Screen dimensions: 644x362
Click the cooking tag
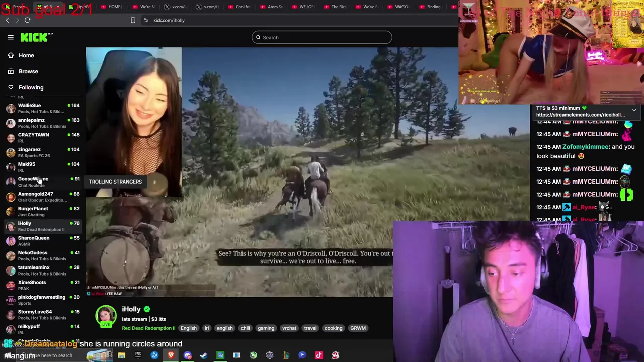point(333,328)
